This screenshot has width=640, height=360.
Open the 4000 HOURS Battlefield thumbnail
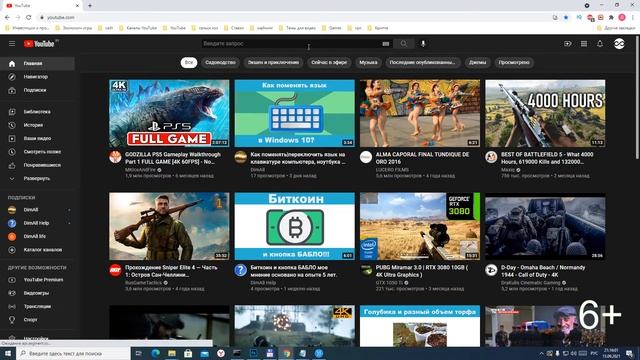tap(545, 113)
